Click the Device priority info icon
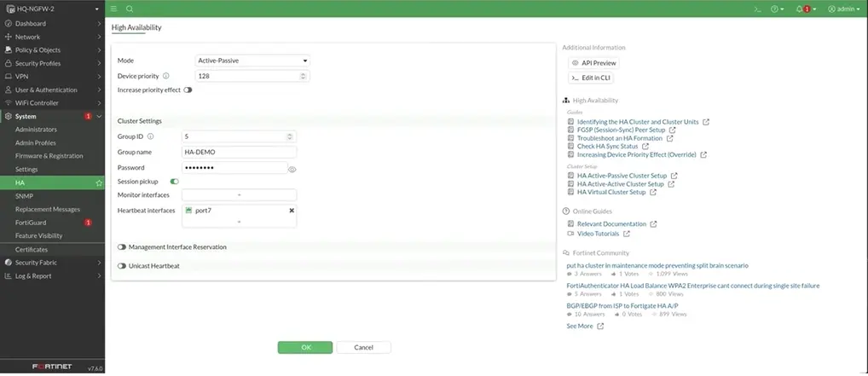The image size is (868, 376). tap(166, 76)
